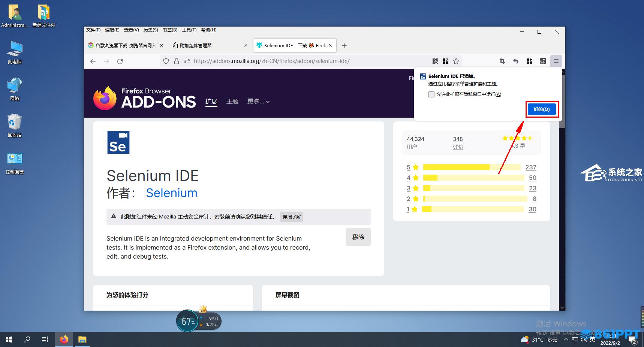Click the QR code icon in the address bar
The width and height of the screenshot is (644, 347).
(x=435, y=61)
